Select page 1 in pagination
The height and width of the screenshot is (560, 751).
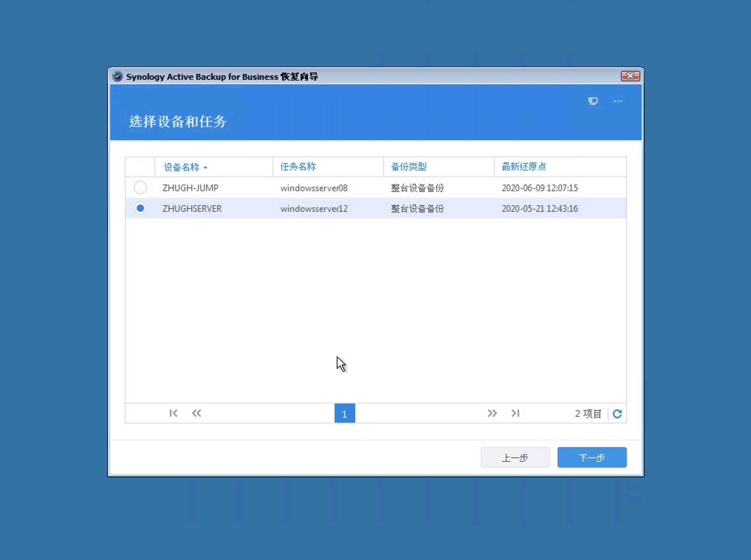tap(344, 413)
